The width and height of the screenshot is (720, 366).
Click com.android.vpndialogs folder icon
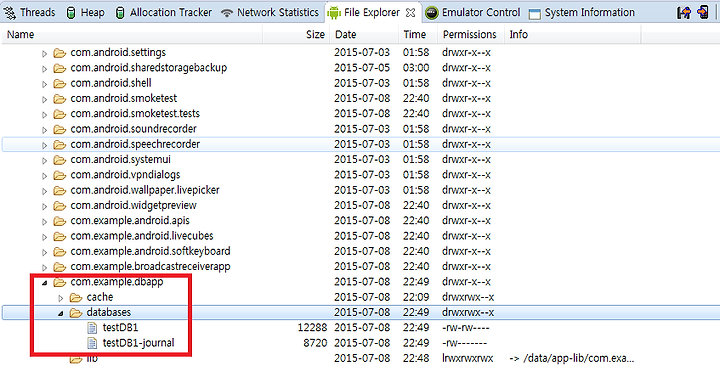pyautogui.click(x=59, y=175)
